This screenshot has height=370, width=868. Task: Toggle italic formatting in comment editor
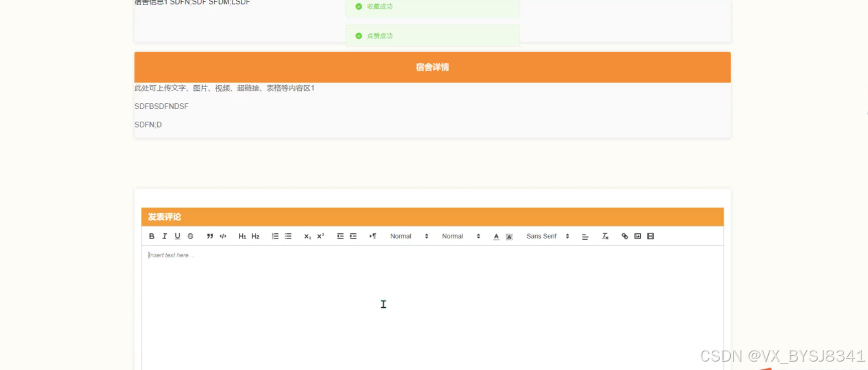[165, 237]
